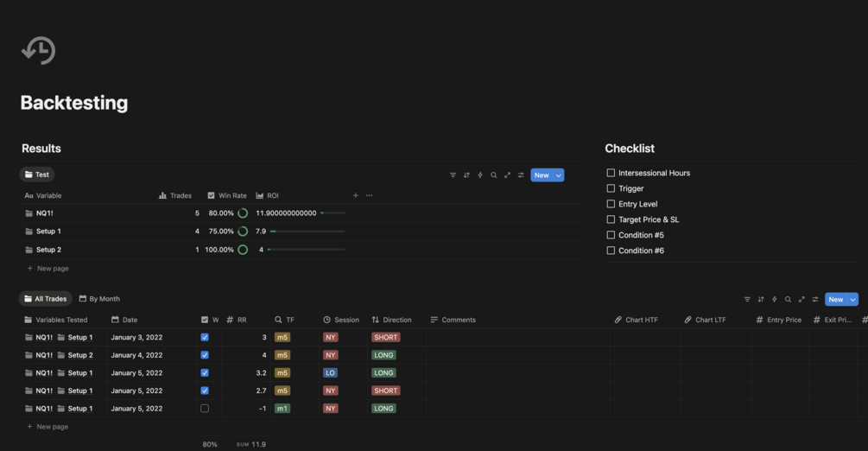Check Condition #5 checklist box

coord(611,235)
